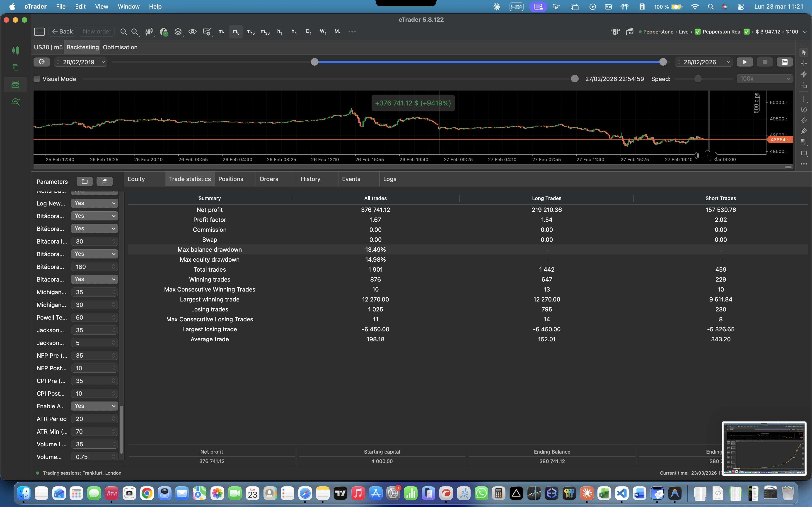Open the cBot automate icon in sidebar
This screenshot has width=812, height=507.
pos(15,85)
